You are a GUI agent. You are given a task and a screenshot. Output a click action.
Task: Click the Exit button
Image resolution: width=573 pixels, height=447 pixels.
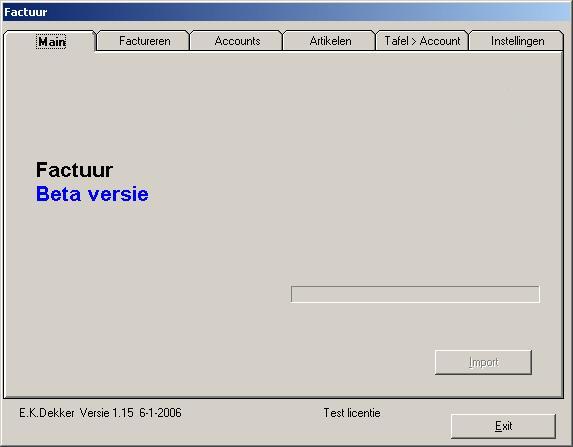click(503, 426)
